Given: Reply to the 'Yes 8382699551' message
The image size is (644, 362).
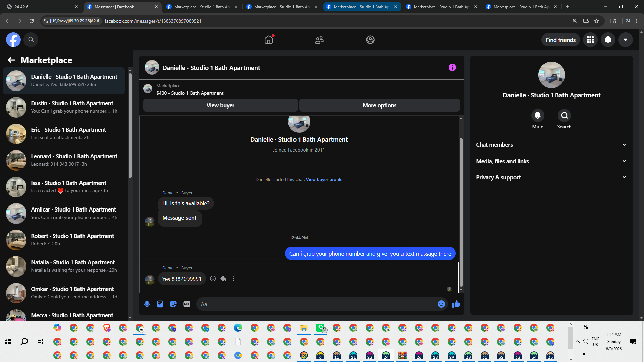Looking at the screenshot, I should click(x=223, y=279).
